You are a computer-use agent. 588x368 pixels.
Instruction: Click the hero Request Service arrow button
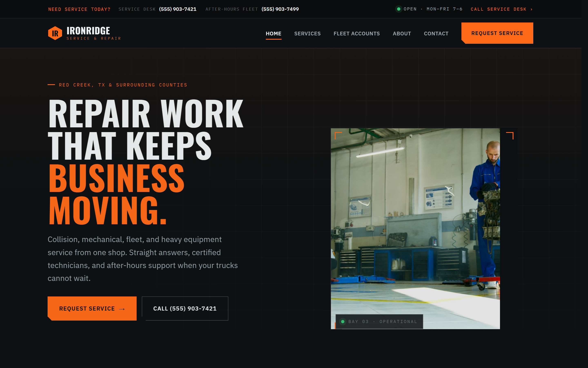(92, 308)
